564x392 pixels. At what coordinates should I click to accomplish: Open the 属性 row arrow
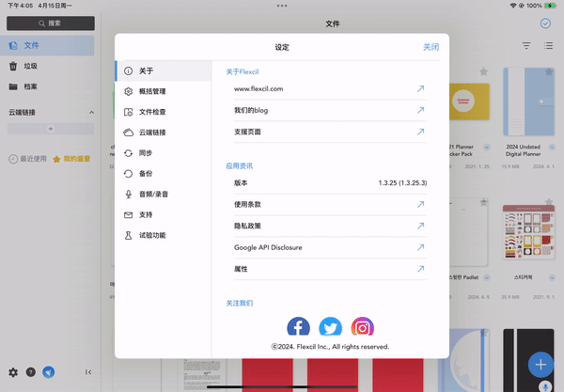[420, 269]
